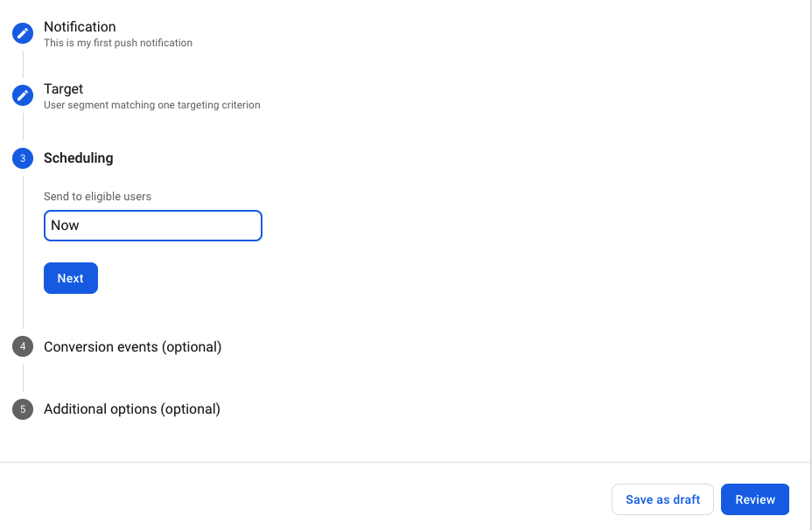Go back to the Notification step heading
This screenshot has height=530, width=812.
click(x=80, y=27)
